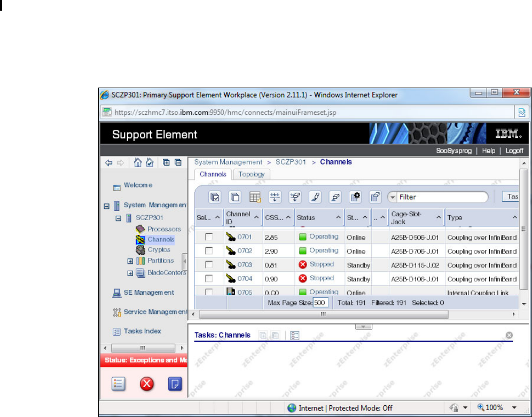Sort by the Channel ID column arrow
Viewport: 532px width, 417px height.
coord(256,217)
